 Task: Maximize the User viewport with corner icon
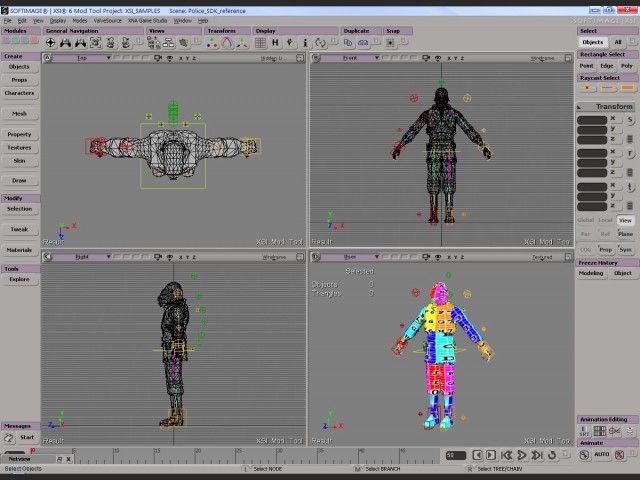[x=568, y=257]
